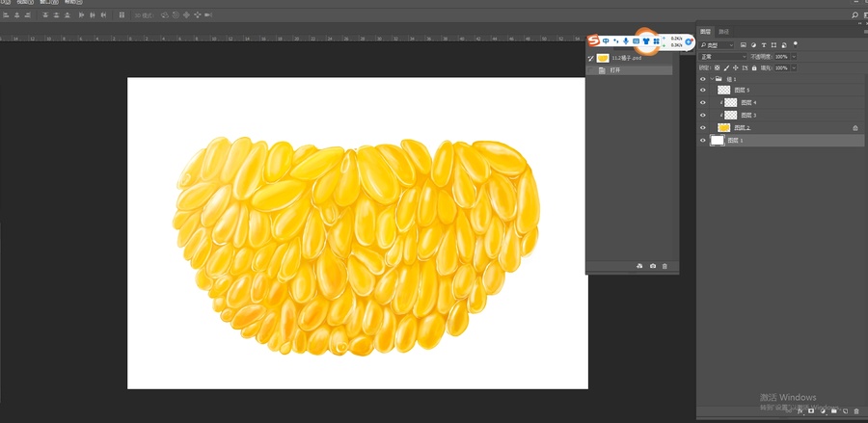The image size is (868, 423).
Task: Toggle lock position (move cross)
Action: tap(736, 67)
